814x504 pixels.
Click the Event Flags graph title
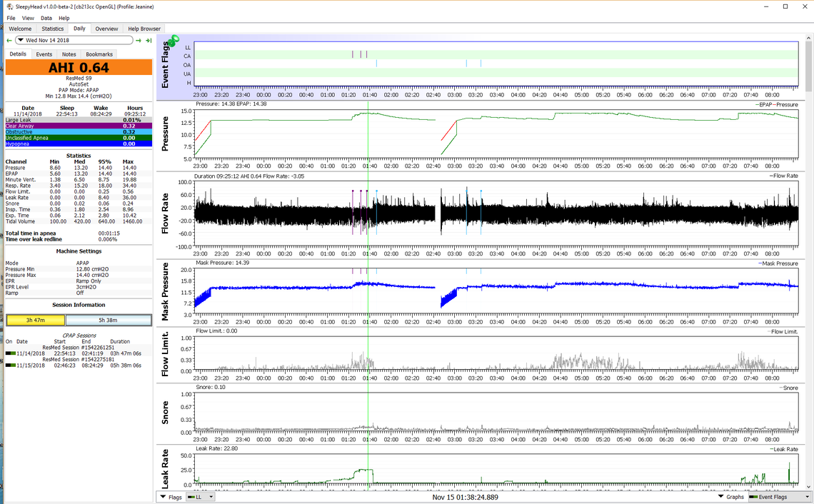coord(165,66)
